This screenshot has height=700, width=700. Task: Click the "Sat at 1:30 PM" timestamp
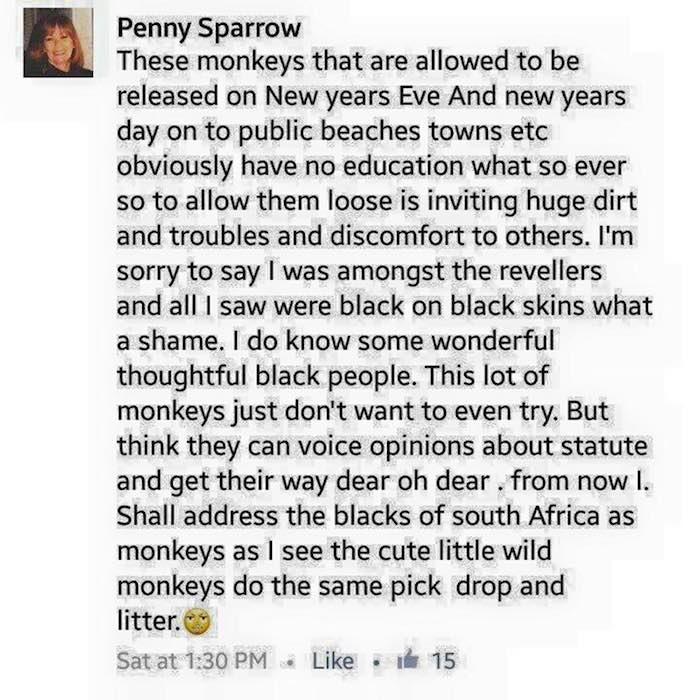(x=190, y=660)
